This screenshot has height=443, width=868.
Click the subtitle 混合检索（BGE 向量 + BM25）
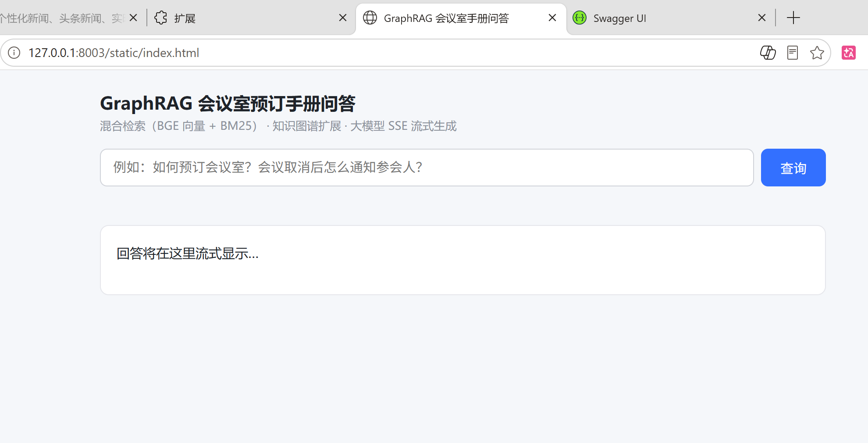coord(179,126)
